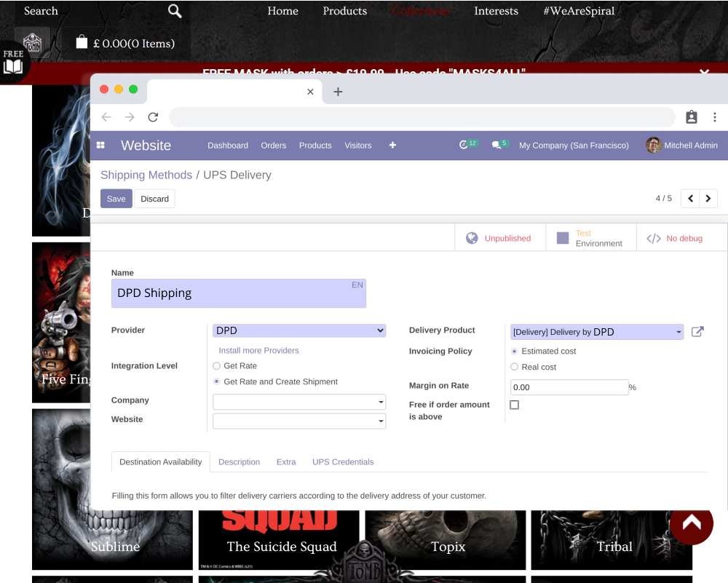
Task: Toggle the Unpublished globe button
Action: 499,238
